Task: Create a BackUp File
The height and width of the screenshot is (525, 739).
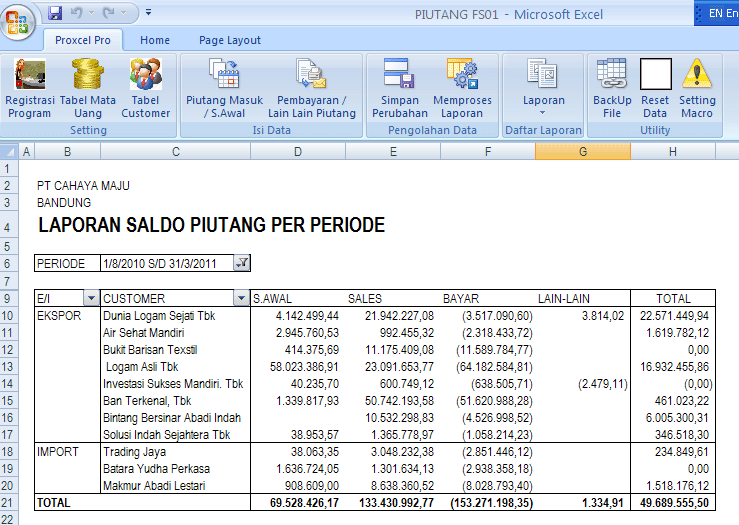Action: (612, 88)
